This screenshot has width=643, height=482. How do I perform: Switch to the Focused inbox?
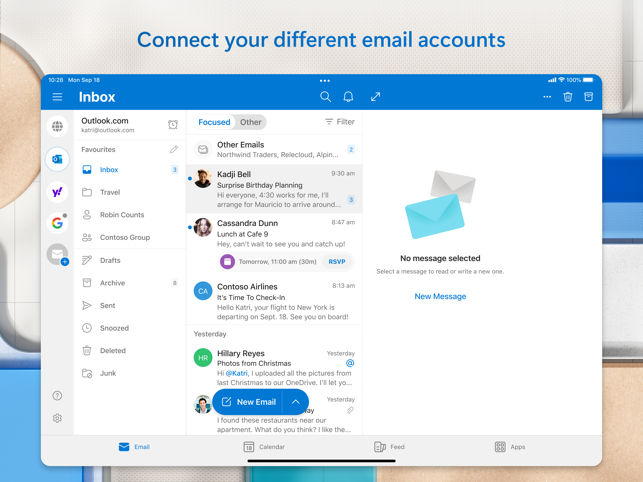[214, 122]
